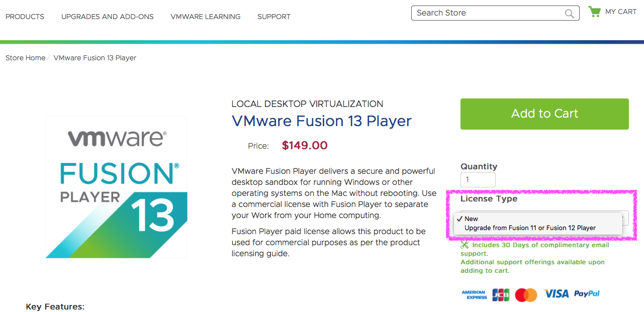Click the Search Store input field

click(x=487, y=13)
